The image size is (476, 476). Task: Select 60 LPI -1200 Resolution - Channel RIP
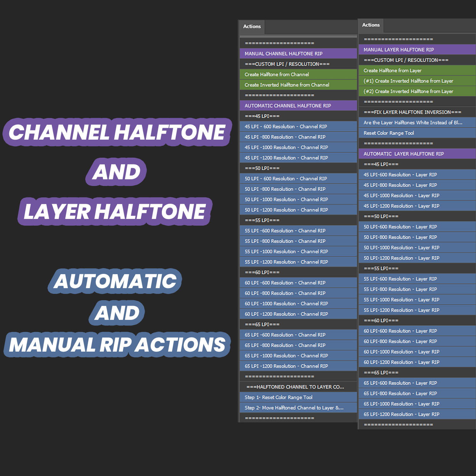pos(299,314)
